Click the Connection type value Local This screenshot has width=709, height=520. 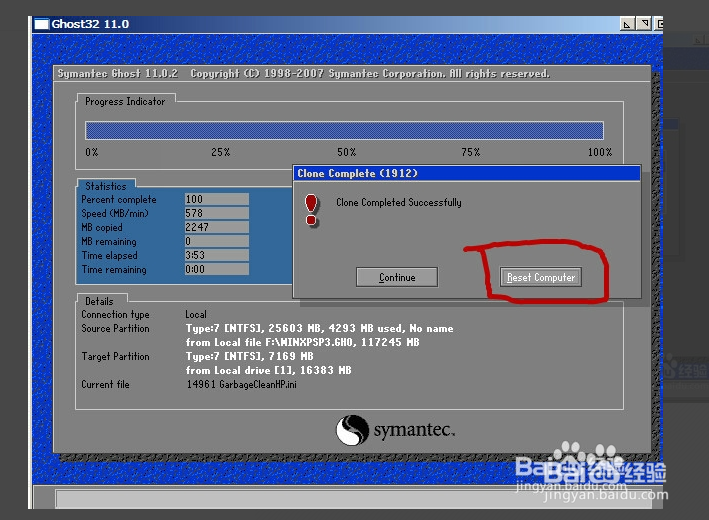(x=196, y=314)
